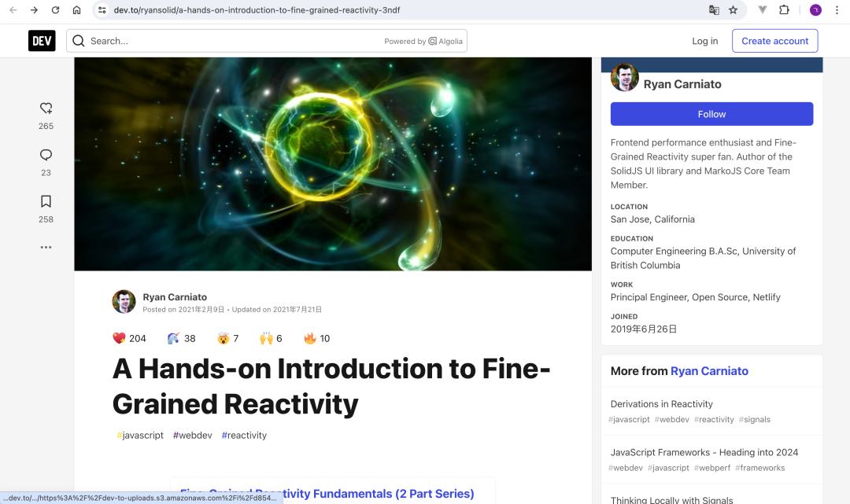Open the browser profile avatar menu
Image resolution: width=850 pixels, height=504 pixels.
point(815,10)
